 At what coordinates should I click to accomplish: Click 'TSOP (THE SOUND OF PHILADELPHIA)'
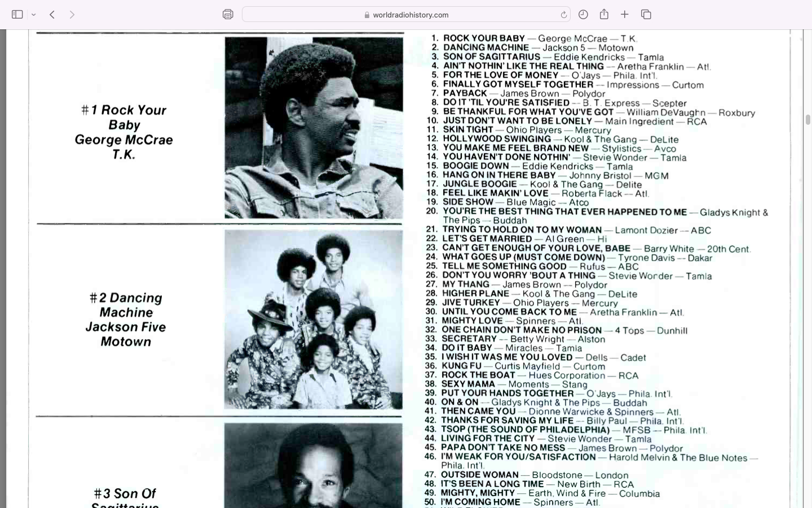(x=526, y=430)
